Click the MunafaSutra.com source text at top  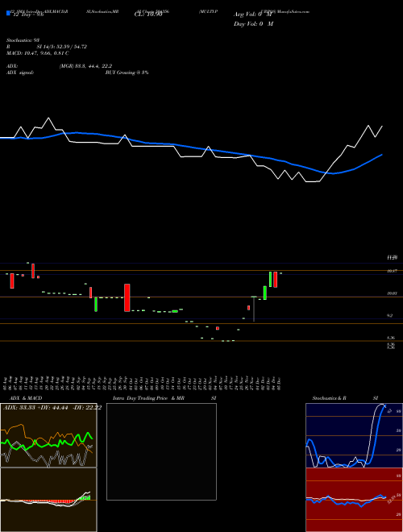(293, 11)
